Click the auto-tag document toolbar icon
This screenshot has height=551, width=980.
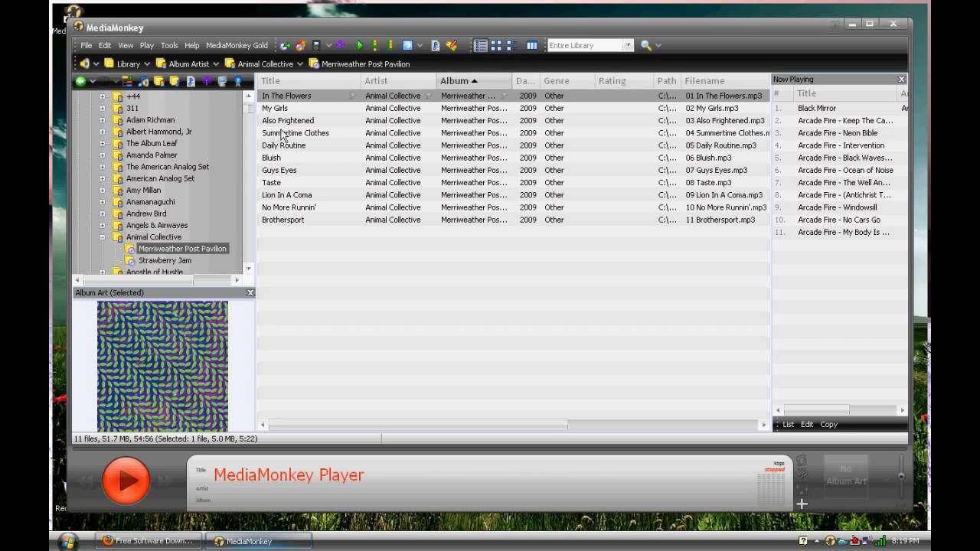pyautogui.click(x=435, y=46)
